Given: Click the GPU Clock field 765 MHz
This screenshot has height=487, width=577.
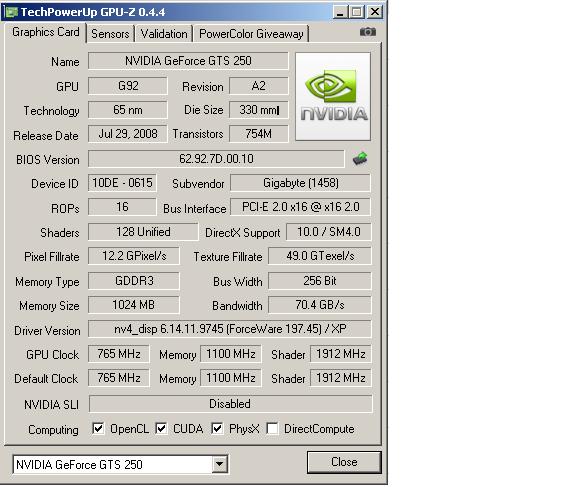Looking at the screenshot, I should point(119,354).
